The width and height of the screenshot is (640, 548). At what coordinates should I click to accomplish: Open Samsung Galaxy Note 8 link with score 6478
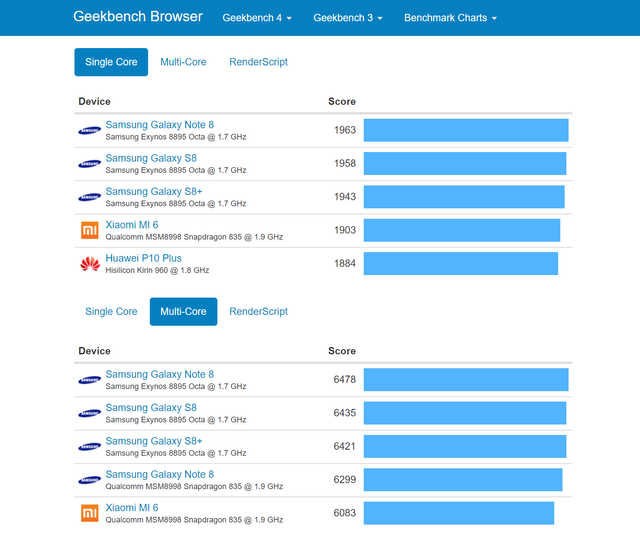[160, 375]
